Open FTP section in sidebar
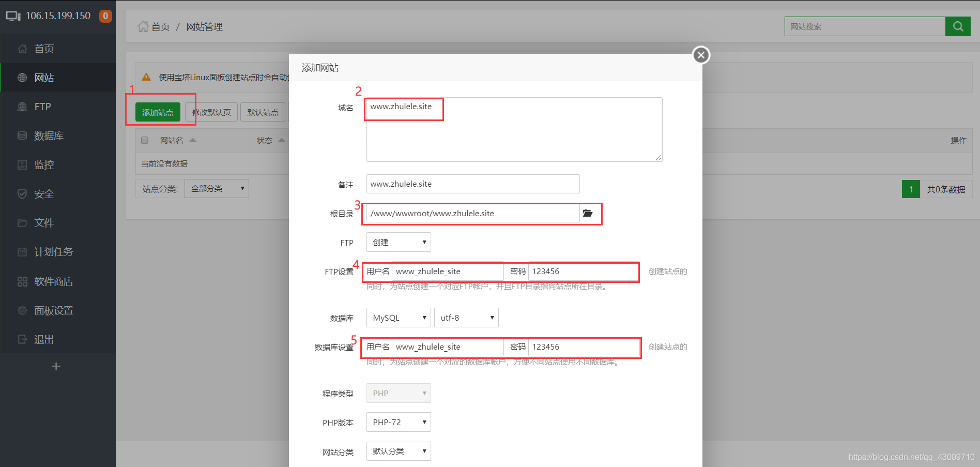Screen dimensions: 980x467 pyautogui.click(x=58, y=107)
